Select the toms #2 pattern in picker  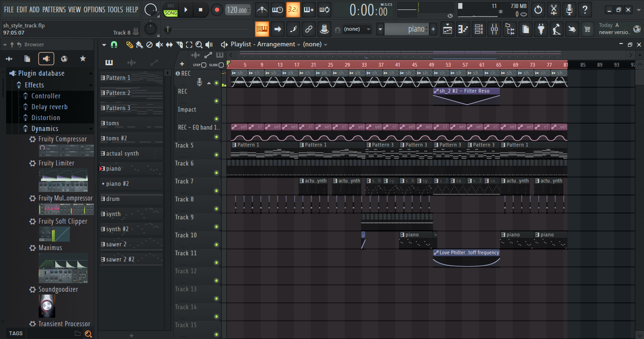(x=131, y=138)
